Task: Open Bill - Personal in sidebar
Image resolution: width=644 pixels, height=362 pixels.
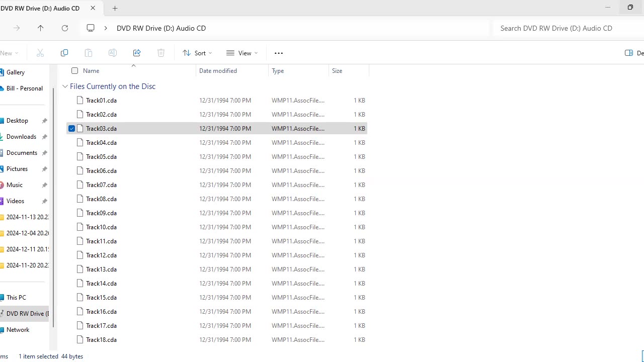Action: [x=25, y=88]
